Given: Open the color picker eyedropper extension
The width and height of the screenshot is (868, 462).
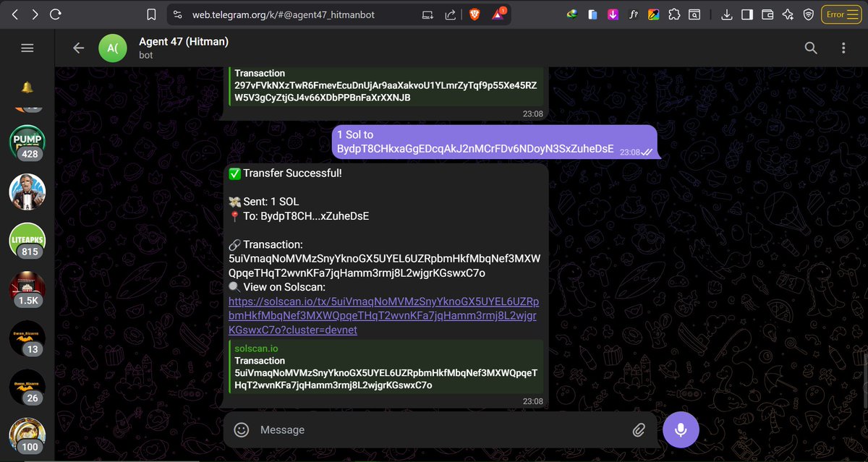Looking at the screenshot, I should click(653, 14).
